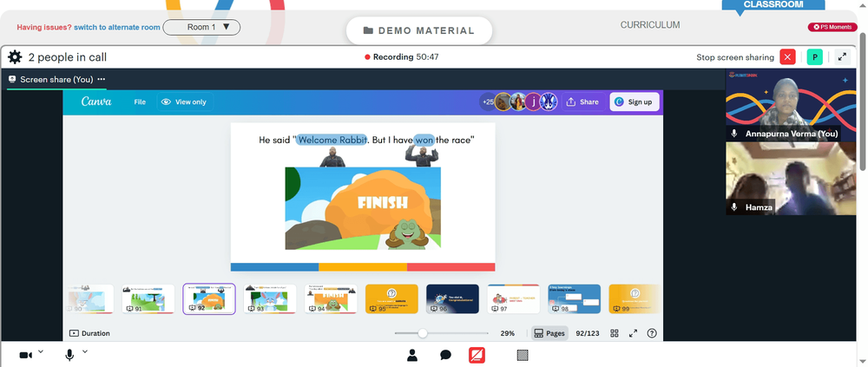Open the Room 1 dropdown

[x=201, y=27]
